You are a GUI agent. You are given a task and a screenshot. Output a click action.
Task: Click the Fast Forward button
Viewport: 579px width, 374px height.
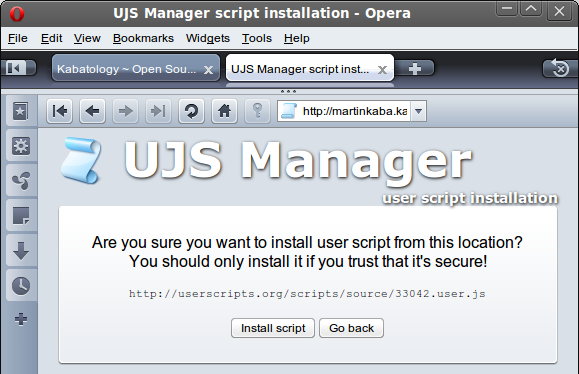point(158,111)
